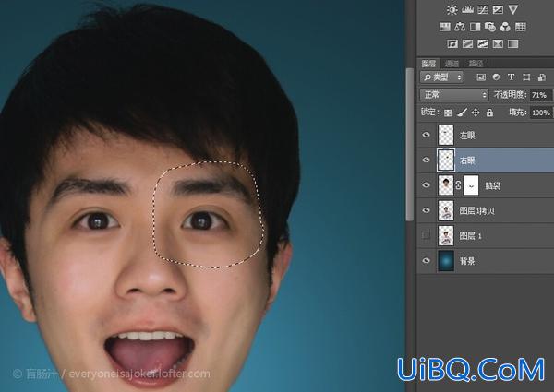Add a Gradient Map adjustment
The image size is (554, 392).
click(513, 43)
